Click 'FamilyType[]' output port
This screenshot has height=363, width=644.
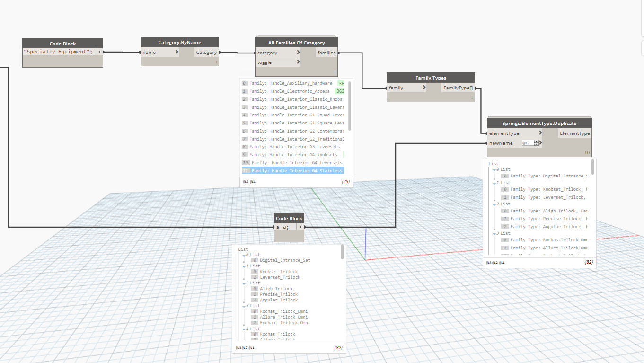(x=458, y=88)
